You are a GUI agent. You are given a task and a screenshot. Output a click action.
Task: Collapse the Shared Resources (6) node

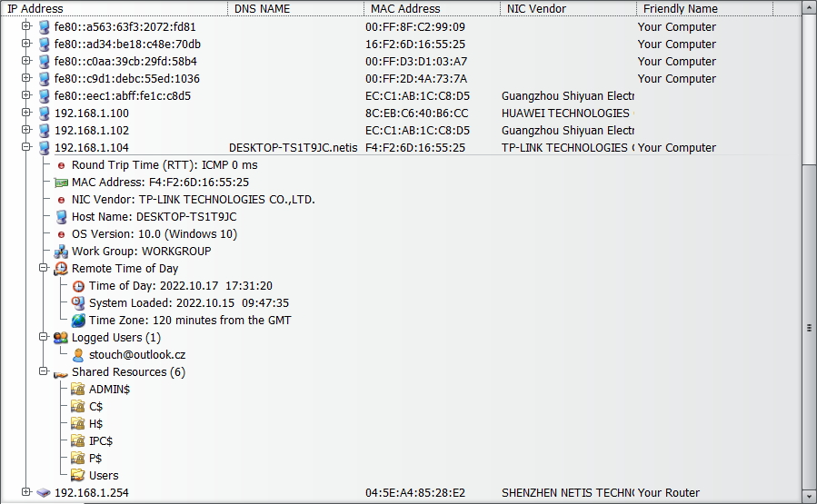[44, 371]
